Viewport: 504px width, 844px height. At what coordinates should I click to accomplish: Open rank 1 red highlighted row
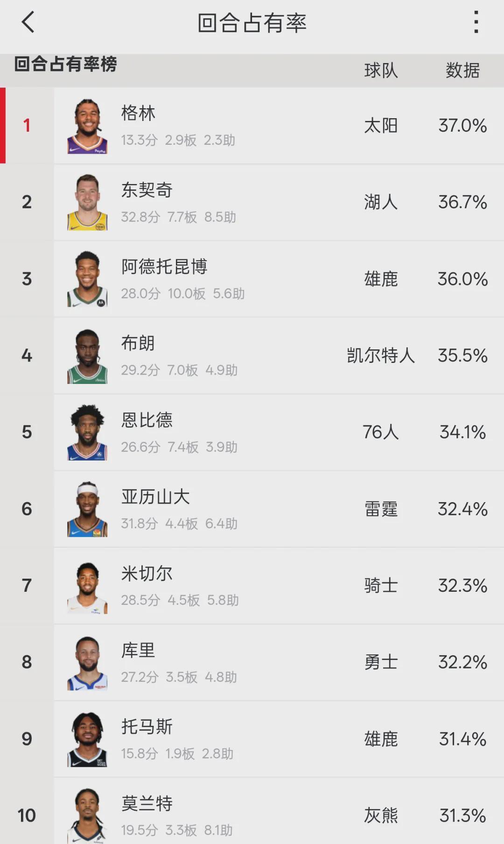[252, 124]
